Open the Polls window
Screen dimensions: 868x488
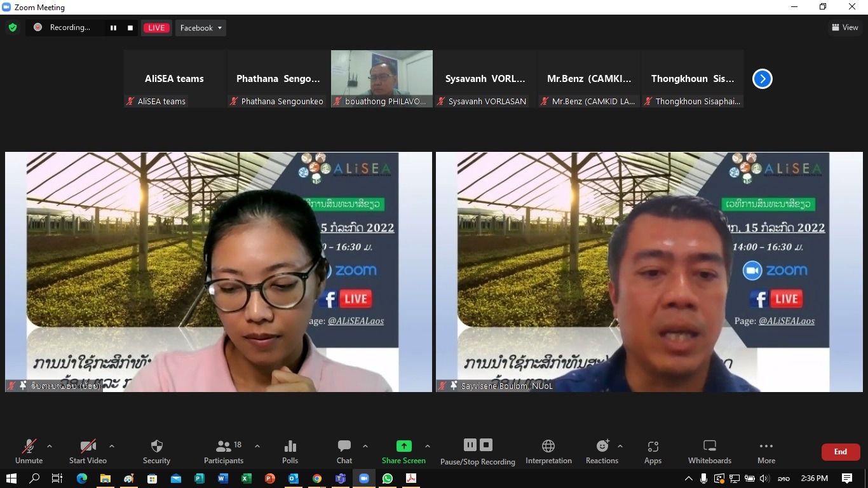(x=290, y=451)
